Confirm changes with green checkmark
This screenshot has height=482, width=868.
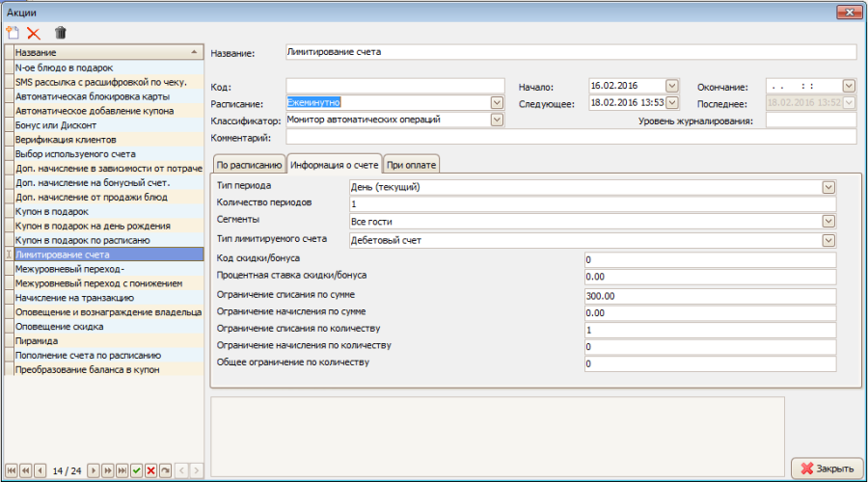coord(137,470)
